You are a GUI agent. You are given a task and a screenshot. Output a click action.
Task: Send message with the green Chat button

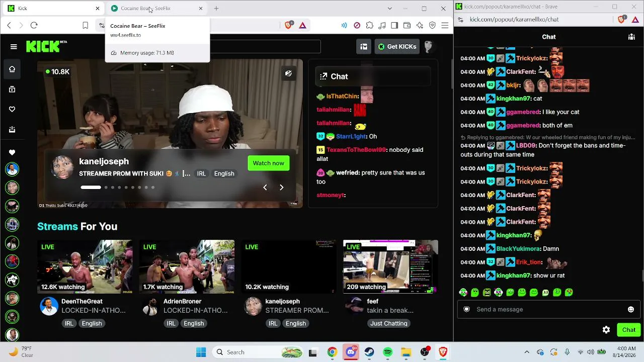(628, 330)
